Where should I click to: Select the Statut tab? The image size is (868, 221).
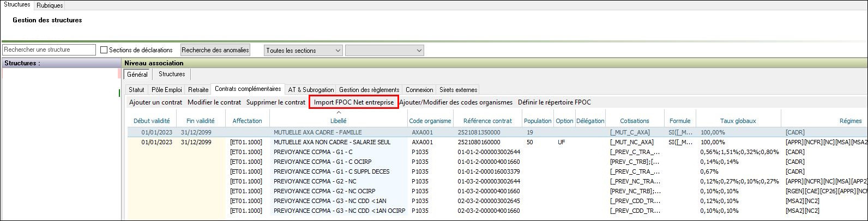point(137,90)
